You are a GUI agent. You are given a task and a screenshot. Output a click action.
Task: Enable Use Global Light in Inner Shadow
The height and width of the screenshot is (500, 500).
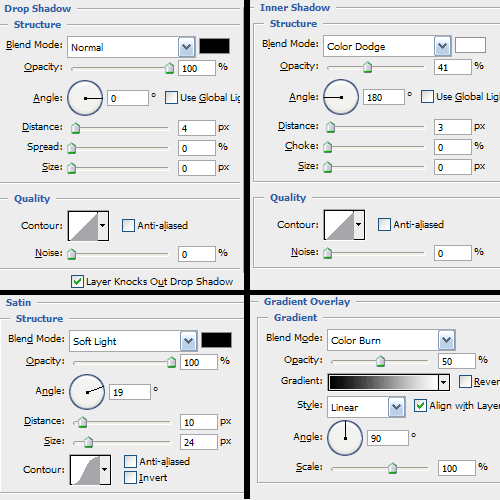[x=427, y=97]
